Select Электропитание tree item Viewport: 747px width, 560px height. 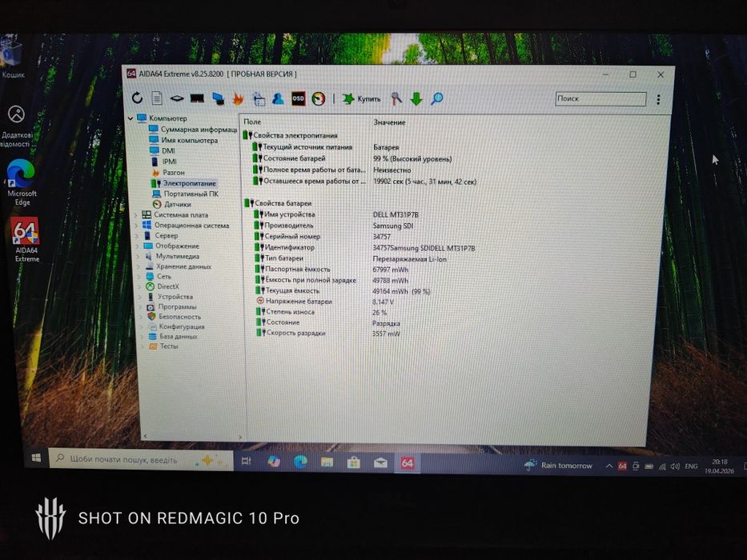click(x=183, y=183)
